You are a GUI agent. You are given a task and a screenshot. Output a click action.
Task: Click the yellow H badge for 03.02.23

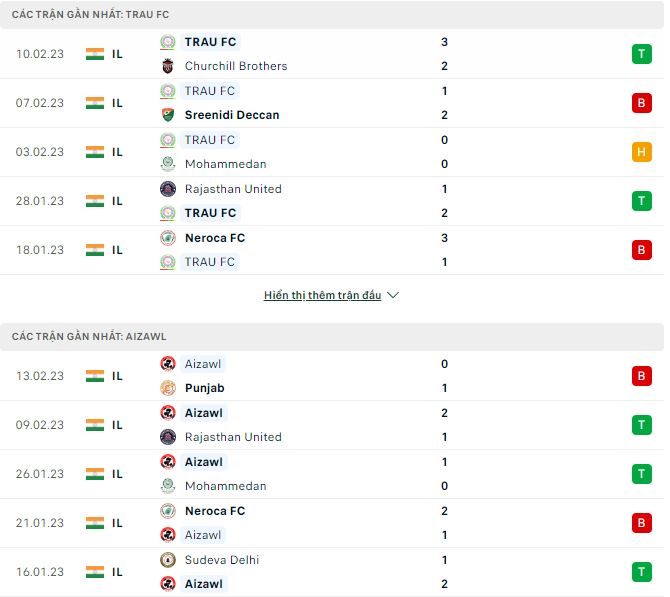641,152
